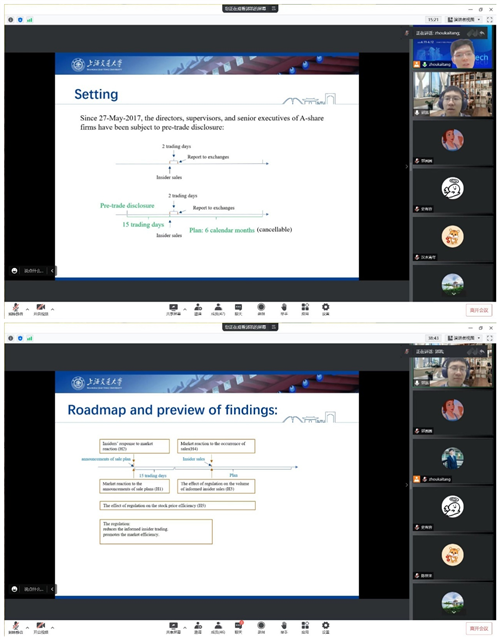Expand video options arrow in the Roadmap window toolbar
Image resolution: width=500 pixels, height=640 pixels.
52,627
